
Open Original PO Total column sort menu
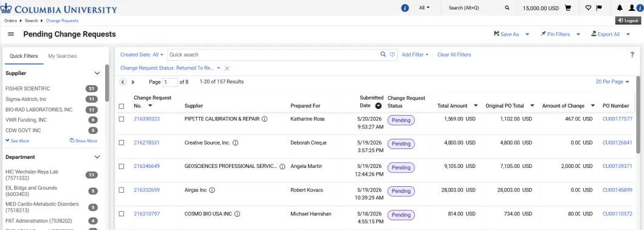point(532,106)
